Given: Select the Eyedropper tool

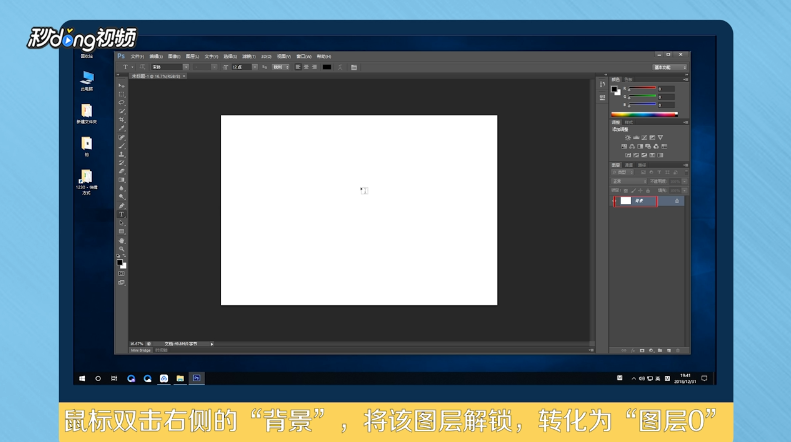Looking at the screenshot, I should (x=122, y=129).
